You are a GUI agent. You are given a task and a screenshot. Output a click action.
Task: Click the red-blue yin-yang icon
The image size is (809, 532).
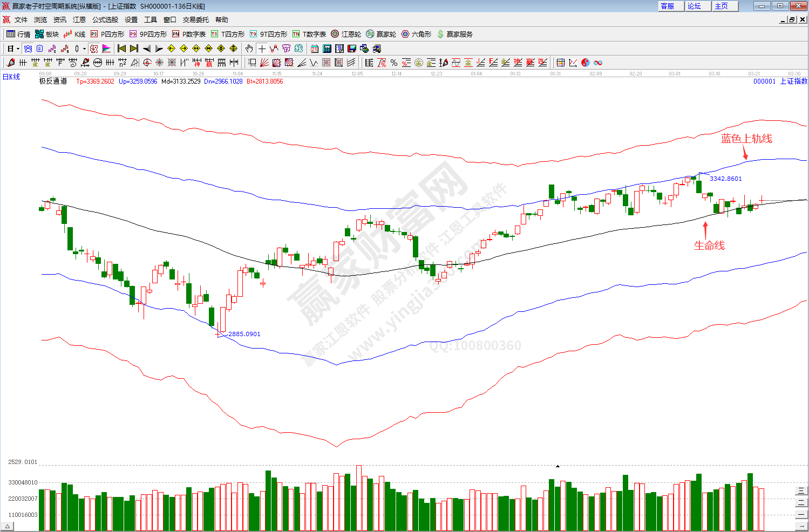point(586,63)
